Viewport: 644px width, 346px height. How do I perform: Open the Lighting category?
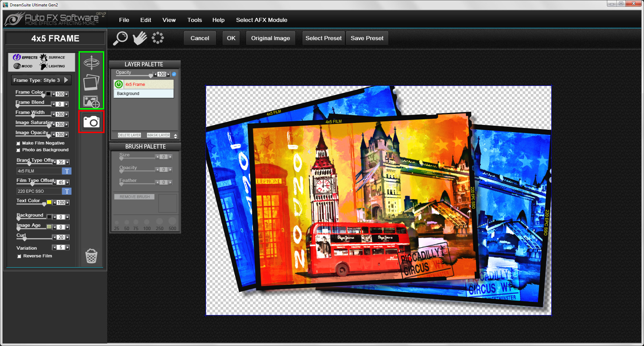tap(53, 66)
